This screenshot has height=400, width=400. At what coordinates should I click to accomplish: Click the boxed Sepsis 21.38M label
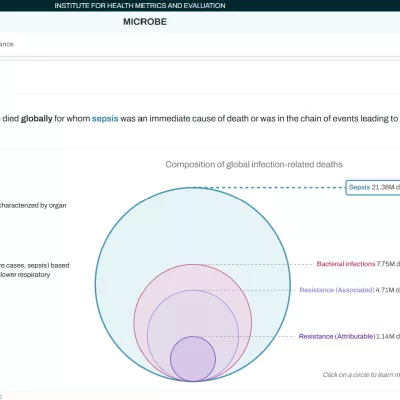point(373,187)
